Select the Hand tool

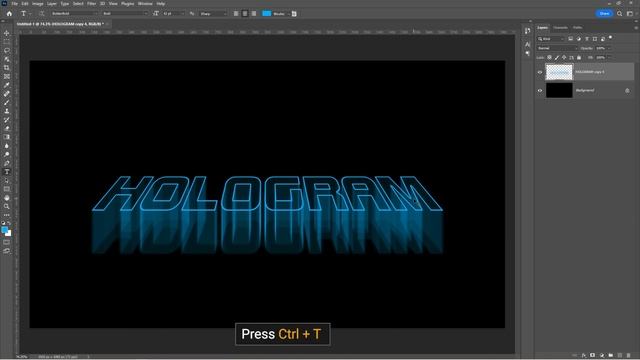[7, 198]
